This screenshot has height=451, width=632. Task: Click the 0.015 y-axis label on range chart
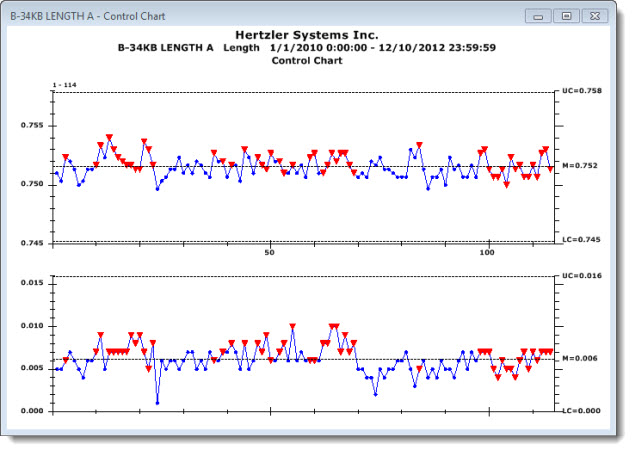(32, 283)
